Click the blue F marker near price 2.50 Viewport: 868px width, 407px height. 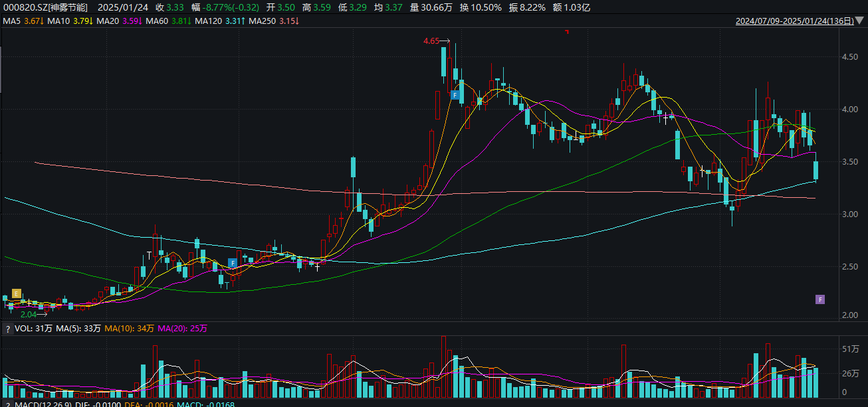[233, 263]
